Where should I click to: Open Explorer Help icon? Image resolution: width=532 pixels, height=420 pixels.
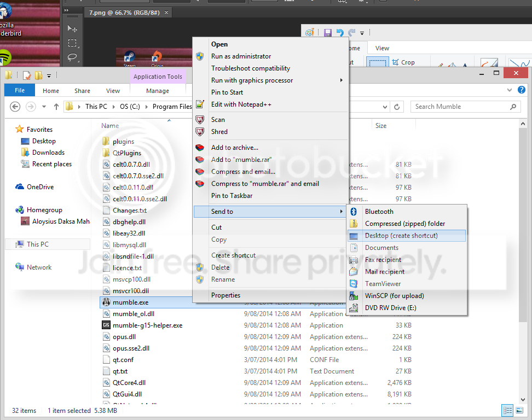(x=522, y=90)
